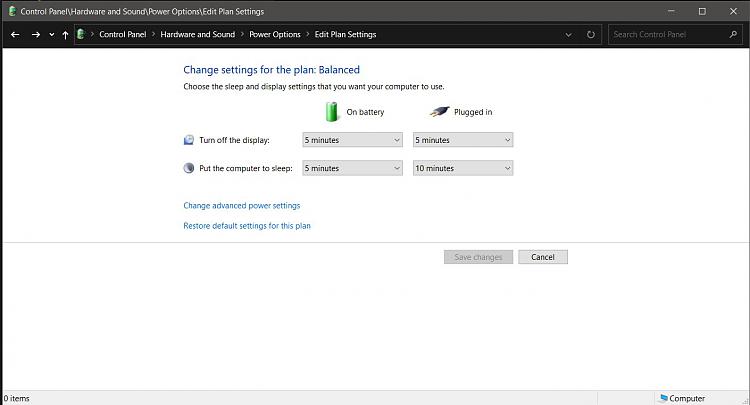750x405 pixels.
Task: Go forward with the right arrow button
Action: (x=36, y=34)
